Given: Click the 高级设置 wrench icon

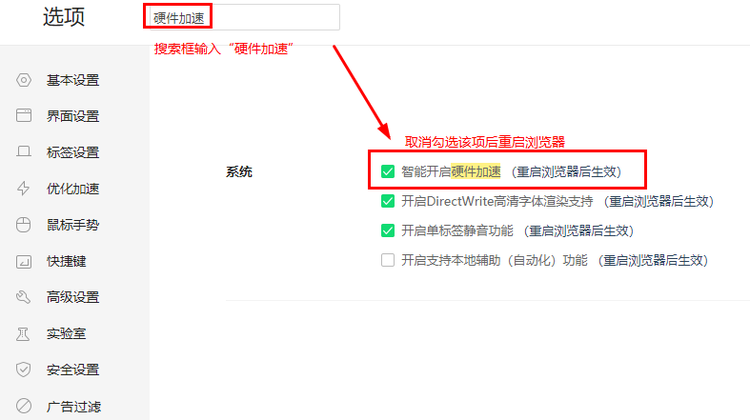Looking at the screenshot, I should 23,297.
